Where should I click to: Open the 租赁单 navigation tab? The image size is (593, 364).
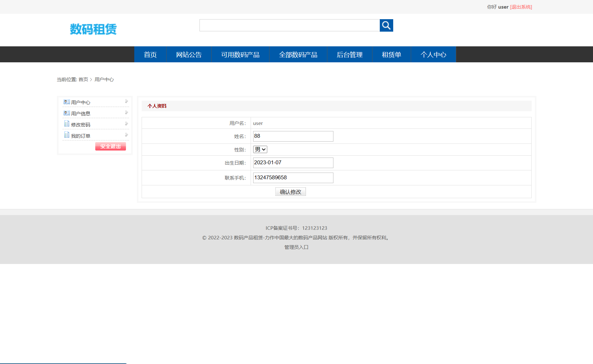point(391,54)
